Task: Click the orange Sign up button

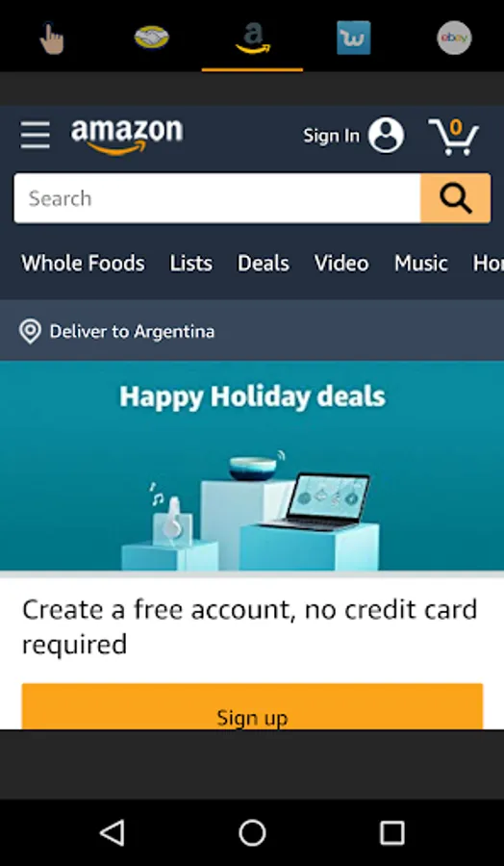Action: coord(252,707)
